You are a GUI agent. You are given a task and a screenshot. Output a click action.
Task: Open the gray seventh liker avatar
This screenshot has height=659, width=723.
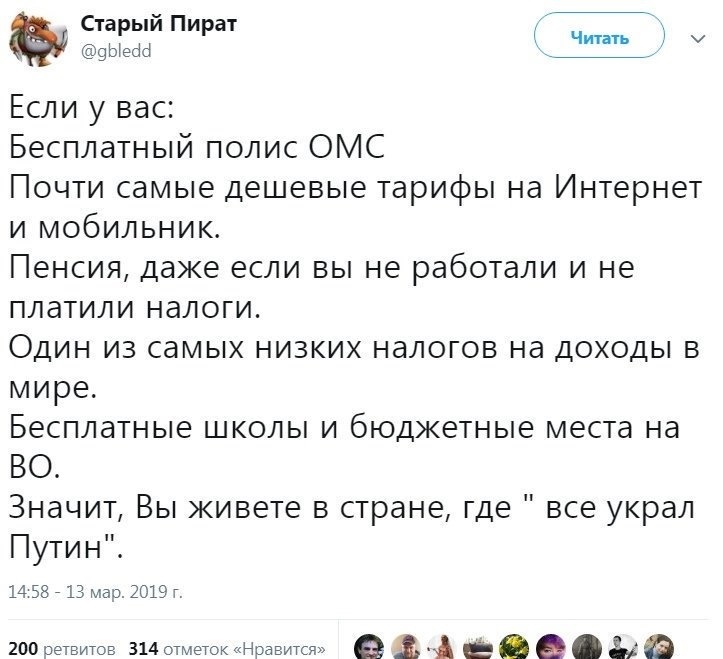click(x=586, y=644)
